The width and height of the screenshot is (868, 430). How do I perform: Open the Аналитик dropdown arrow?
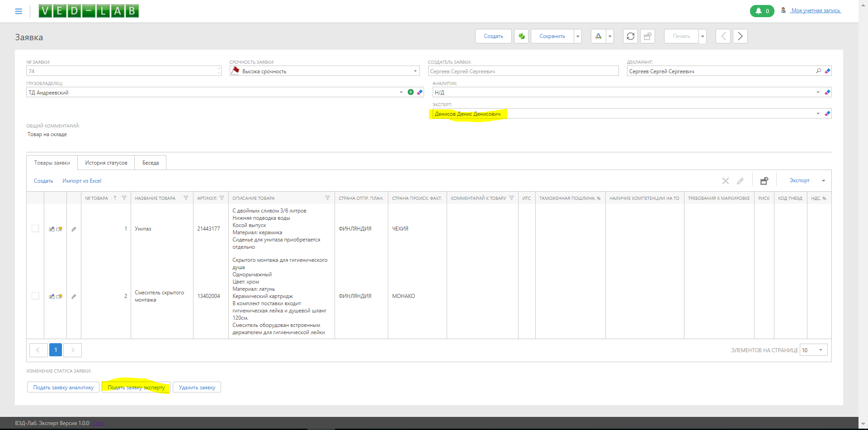pyautogui.click(x=818, y=92)
